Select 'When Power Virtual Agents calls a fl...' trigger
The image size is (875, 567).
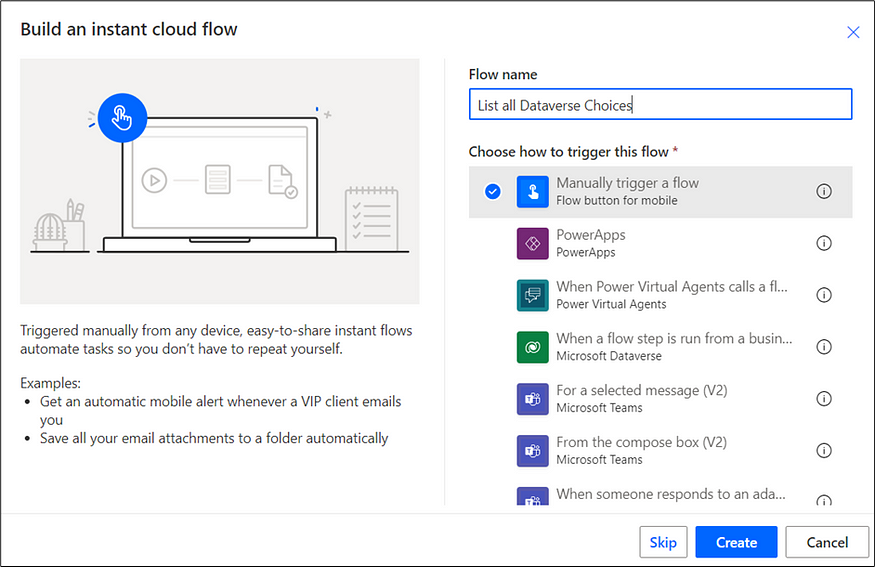(x=660, y=295)
